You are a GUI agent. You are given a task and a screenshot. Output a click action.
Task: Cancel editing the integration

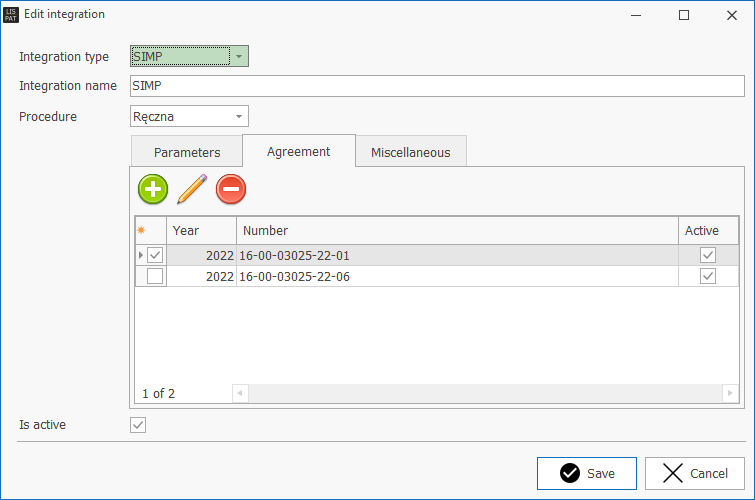pyautogui.click(x=694, y=473)
